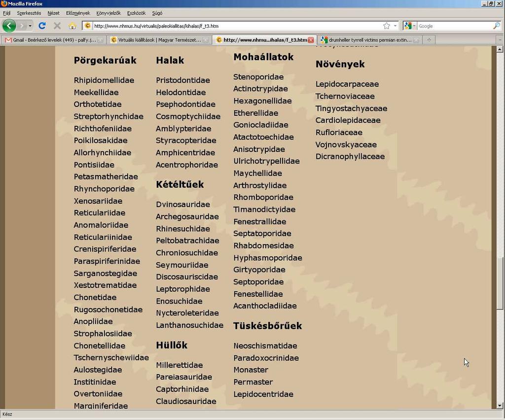Click the Kétéltűek heading
Image resolution: width=505 pixels, height=420 pixels.
tap(180, 184)
